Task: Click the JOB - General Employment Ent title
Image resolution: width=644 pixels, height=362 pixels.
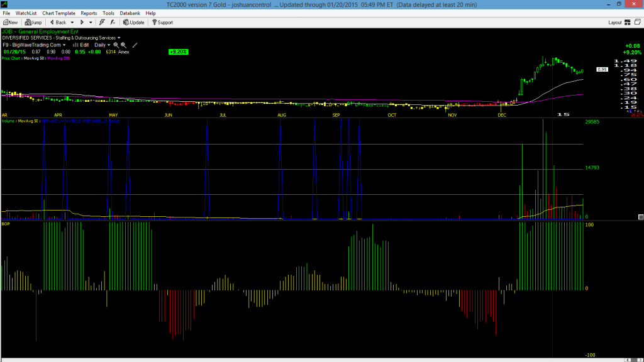Action: click(x=40, y=31)
